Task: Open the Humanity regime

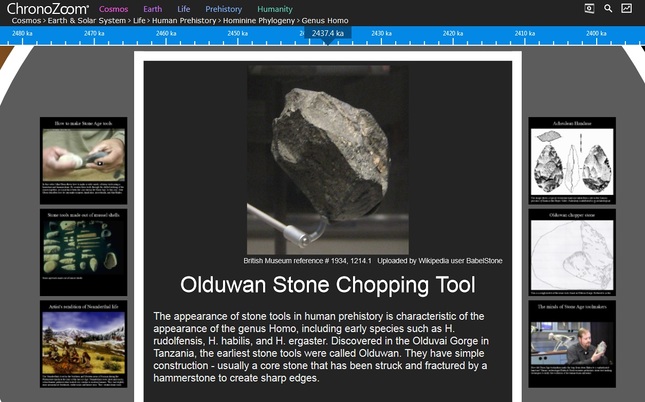Action: (275, 9)
